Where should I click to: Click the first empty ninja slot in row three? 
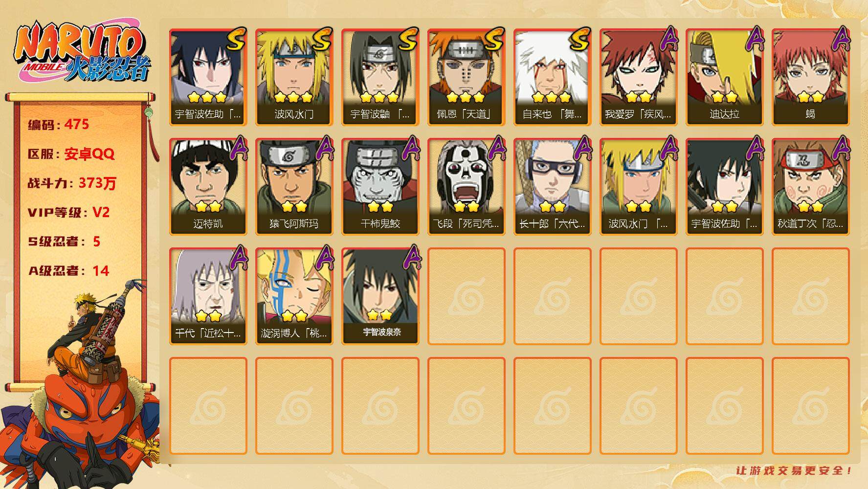466,296
